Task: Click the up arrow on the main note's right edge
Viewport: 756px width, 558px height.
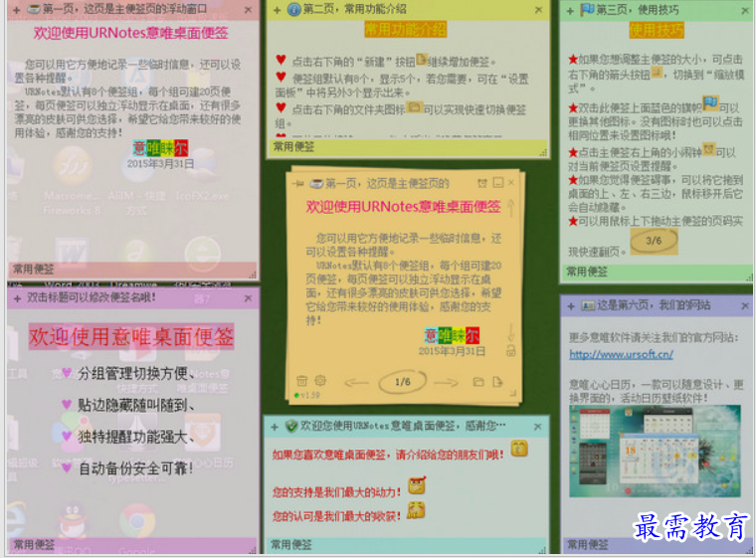Action: [x=510, y=208]
